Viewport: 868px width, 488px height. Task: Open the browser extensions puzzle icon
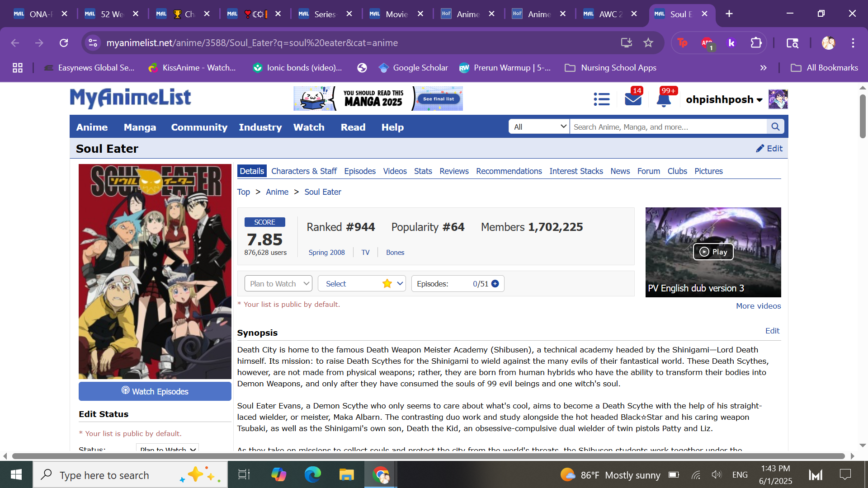tap(756, 43)
